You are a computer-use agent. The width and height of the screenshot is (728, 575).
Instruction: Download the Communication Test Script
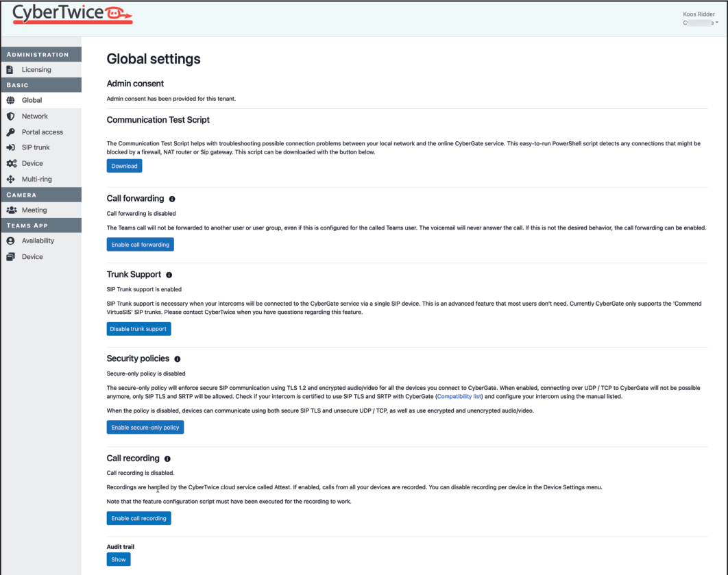[124, 165]
